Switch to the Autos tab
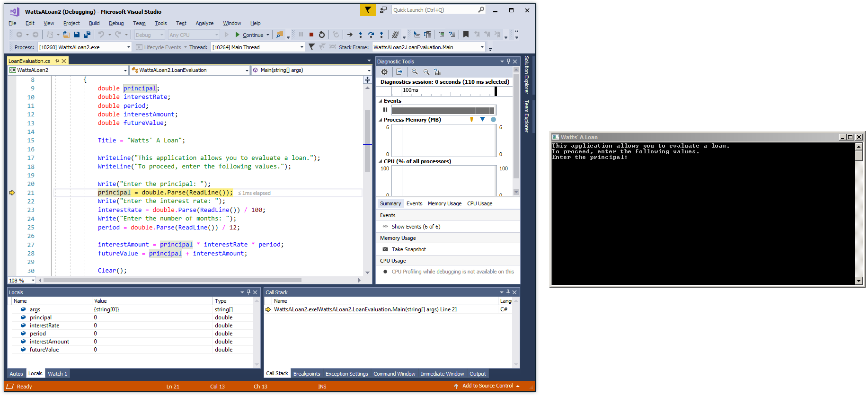 16,374
